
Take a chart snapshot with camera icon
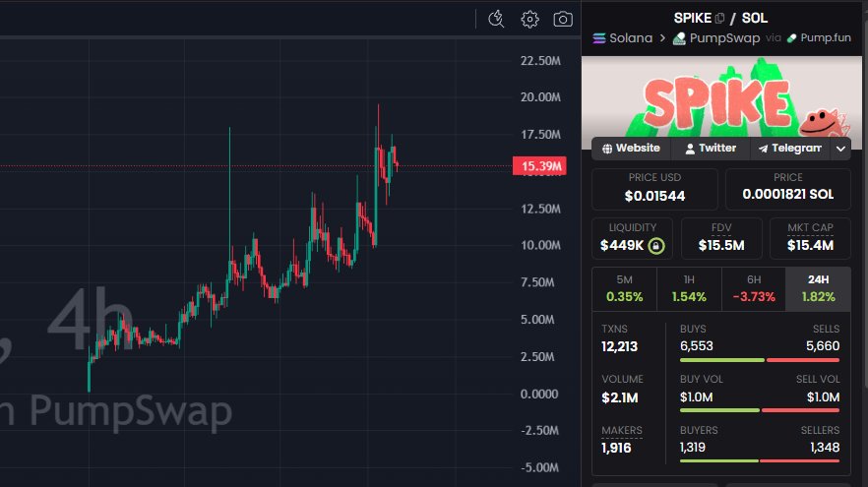pyautogui.click(x=563, y=19)
